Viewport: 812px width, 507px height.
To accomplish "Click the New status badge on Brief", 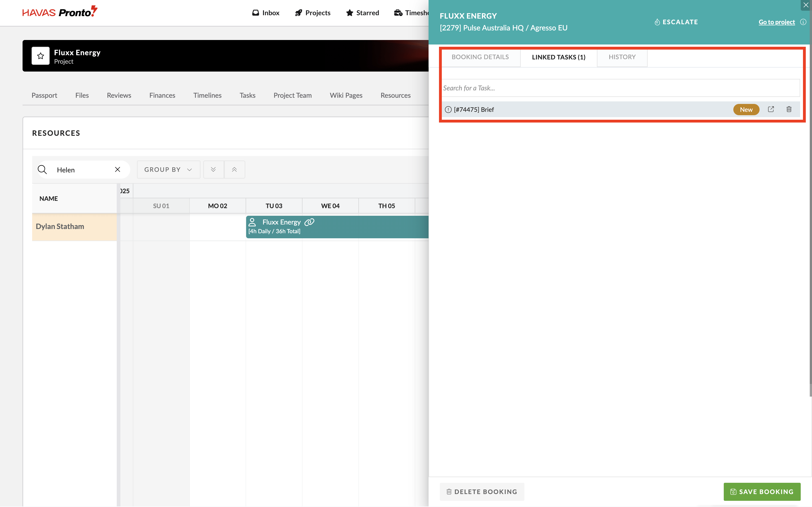I will click(x=746, y=110).
